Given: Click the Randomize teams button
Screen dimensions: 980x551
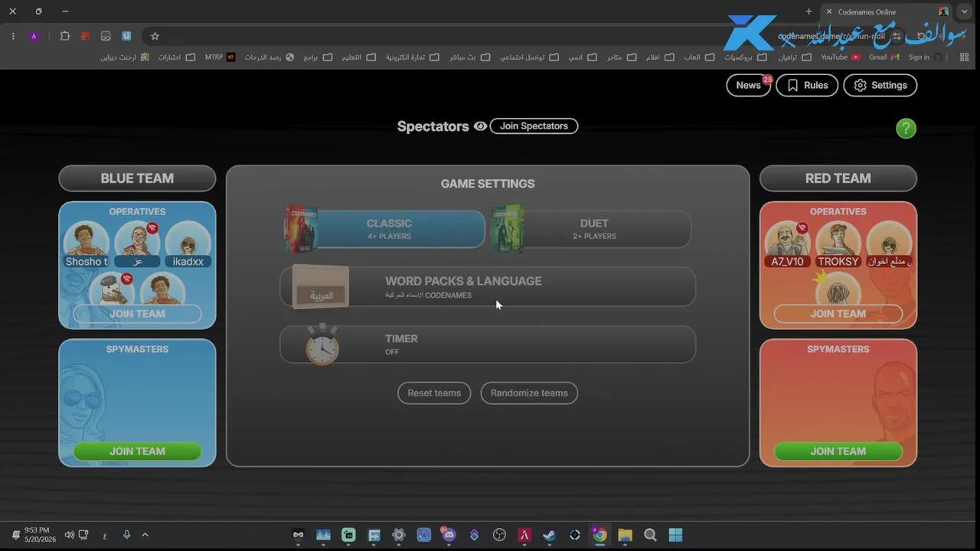Looking at the screenshot, I should click(x=529, y=393).
